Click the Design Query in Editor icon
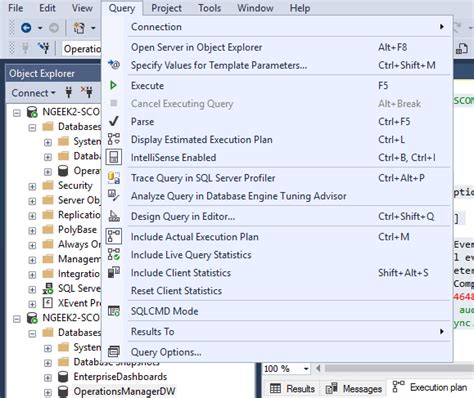Image resolution: width=474 pixels, height=398 pixels. [x=114, y=216]
